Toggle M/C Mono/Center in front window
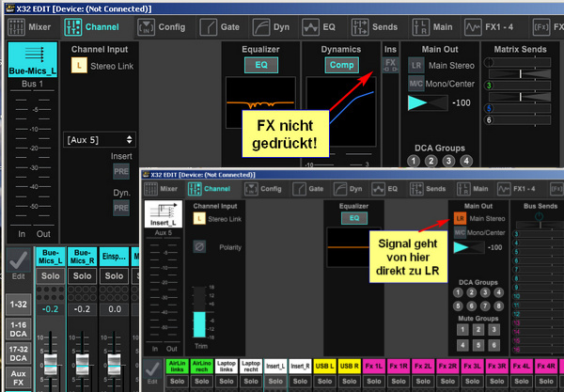 coord(460,232)
